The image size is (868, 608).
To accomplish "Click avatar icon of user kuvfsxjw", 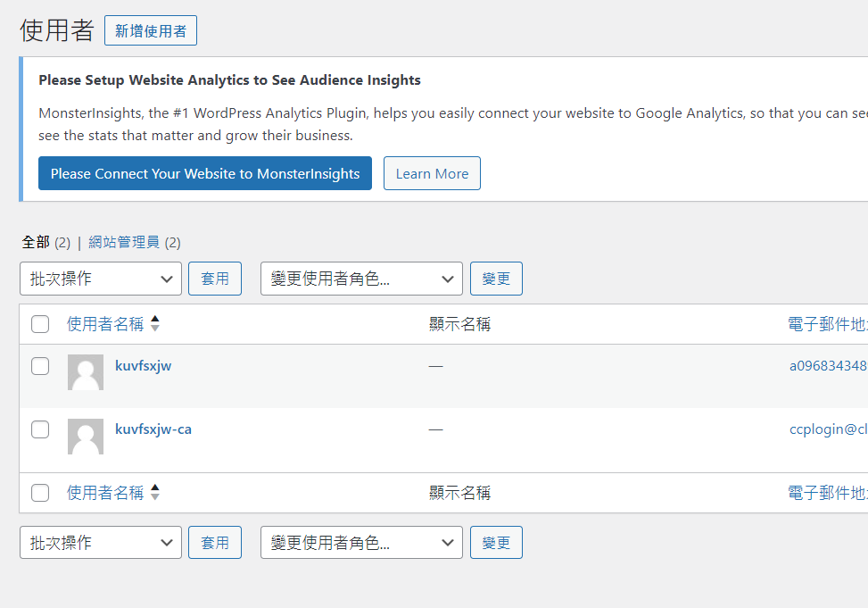I will pos(86,372).
